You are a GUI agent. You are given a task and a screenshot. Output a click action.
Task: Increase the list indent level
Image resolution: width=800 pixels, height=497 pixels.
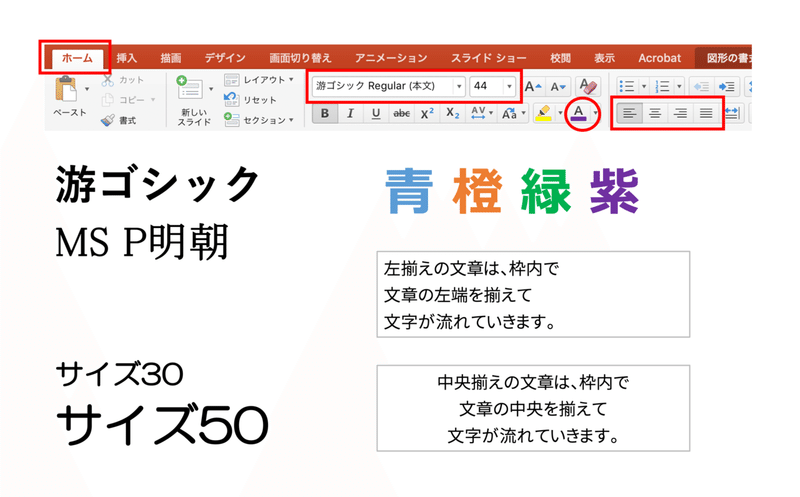click(x=726, y=87)
